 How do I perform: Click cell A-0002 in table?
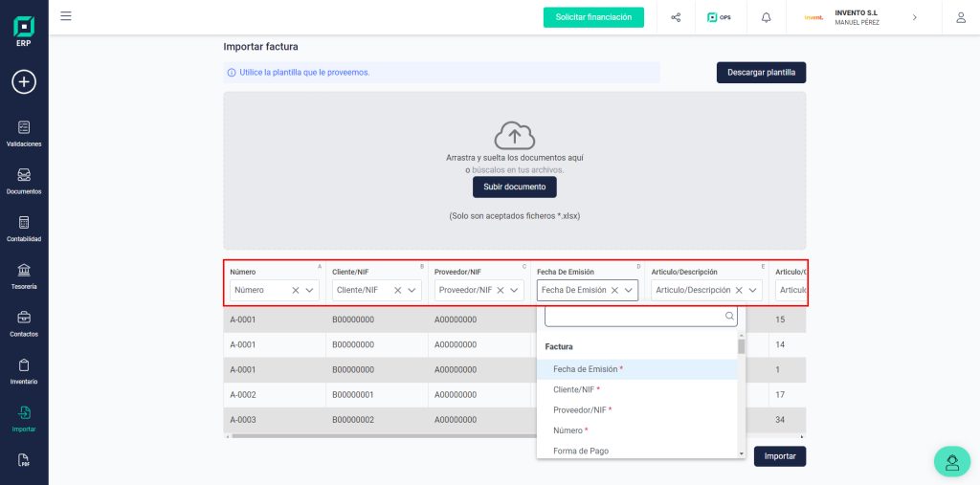(243, 395)
